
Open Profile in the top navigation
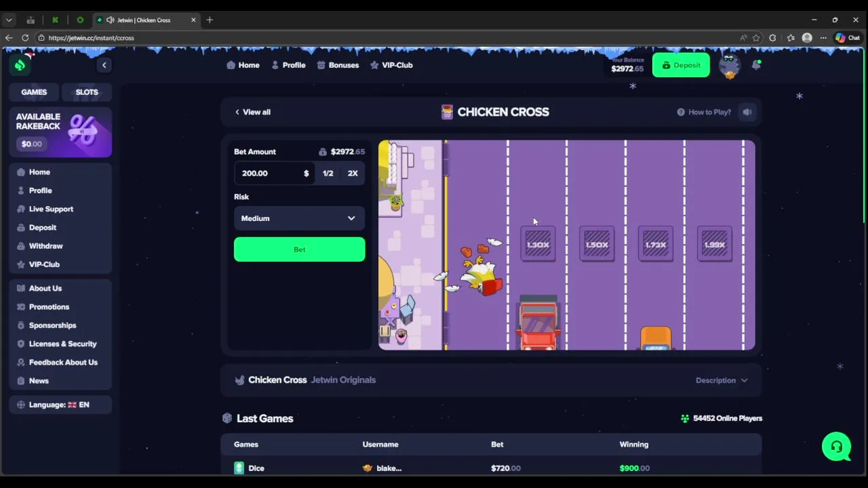(288, 65)
